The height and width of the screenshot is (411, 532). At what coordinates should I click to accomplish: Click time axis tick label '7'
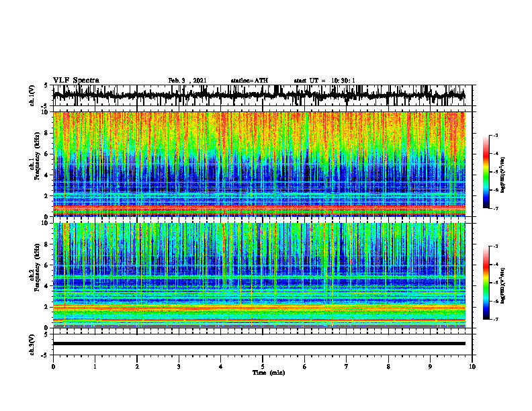347,367
